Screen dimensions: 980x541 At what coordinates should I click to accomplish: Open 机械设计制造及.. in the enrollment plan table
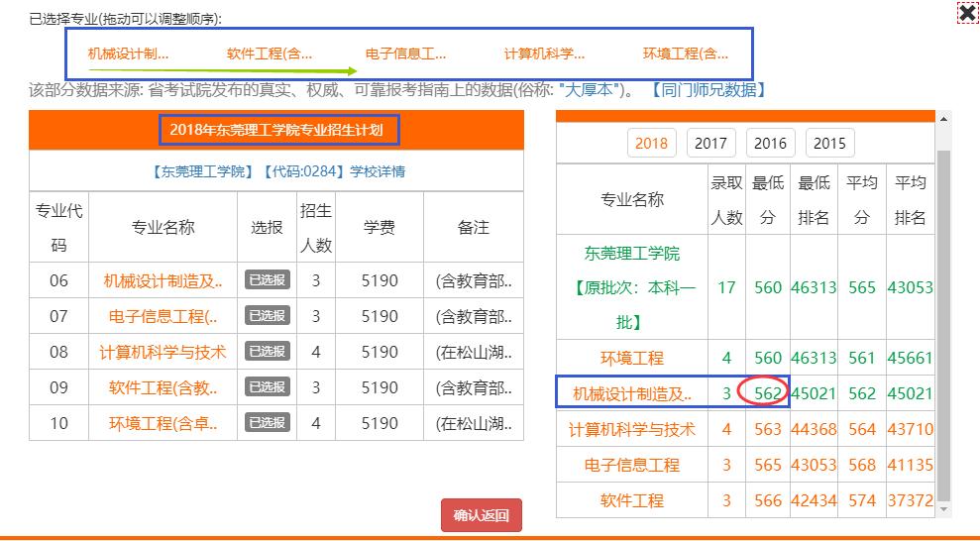(x=163, y=281)
